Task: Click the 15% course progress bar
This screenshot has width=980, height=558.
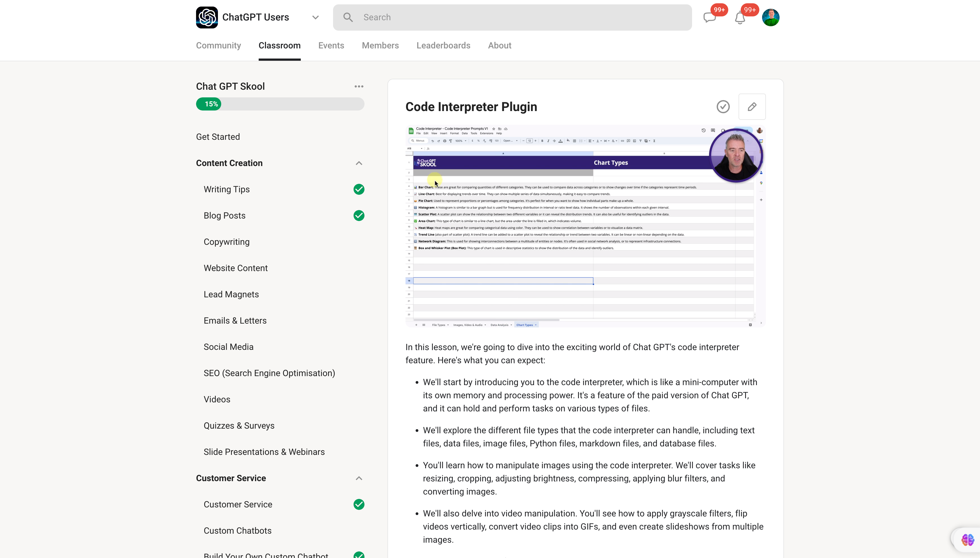Action: coord(280,104)
